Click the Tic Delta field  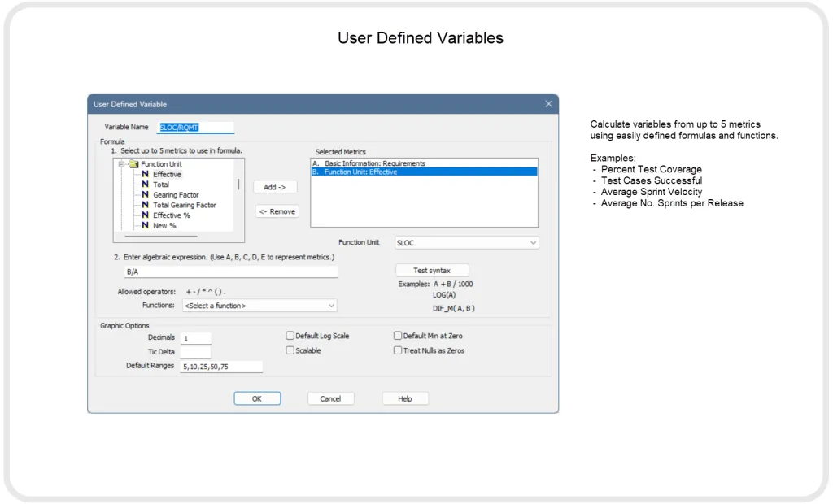click(195, 351)
